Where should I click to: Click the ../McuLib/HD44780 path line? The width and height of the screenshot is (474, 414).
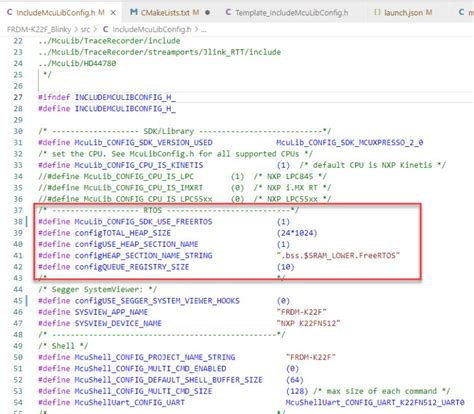click(77, 63)
